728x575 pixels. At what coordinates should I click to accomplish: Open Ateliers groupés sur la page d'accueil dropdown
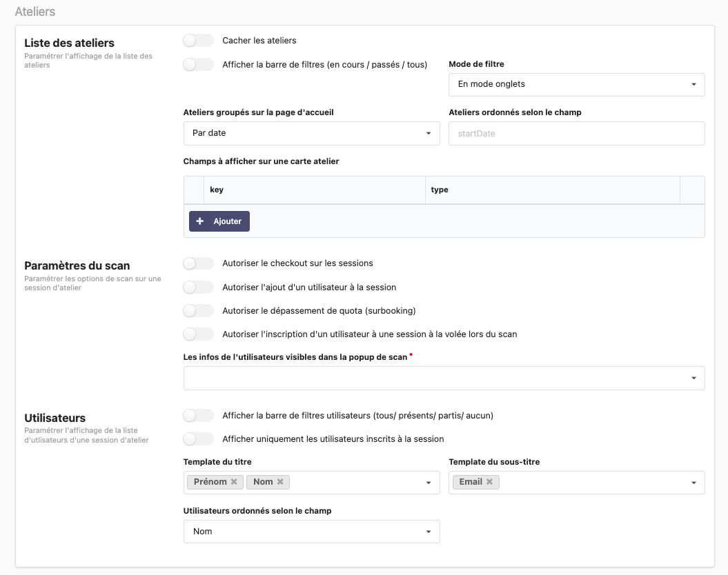(311, 133)
